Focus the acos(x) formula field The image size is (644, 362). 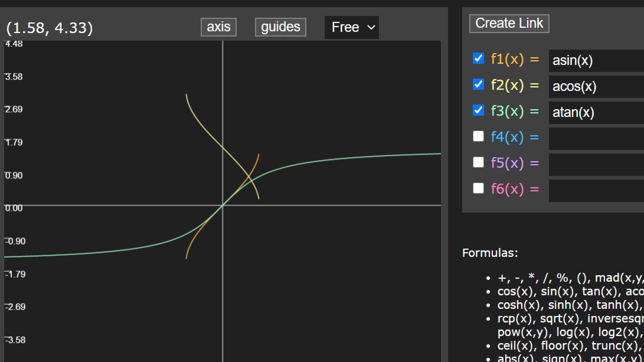tap(596, 87)
